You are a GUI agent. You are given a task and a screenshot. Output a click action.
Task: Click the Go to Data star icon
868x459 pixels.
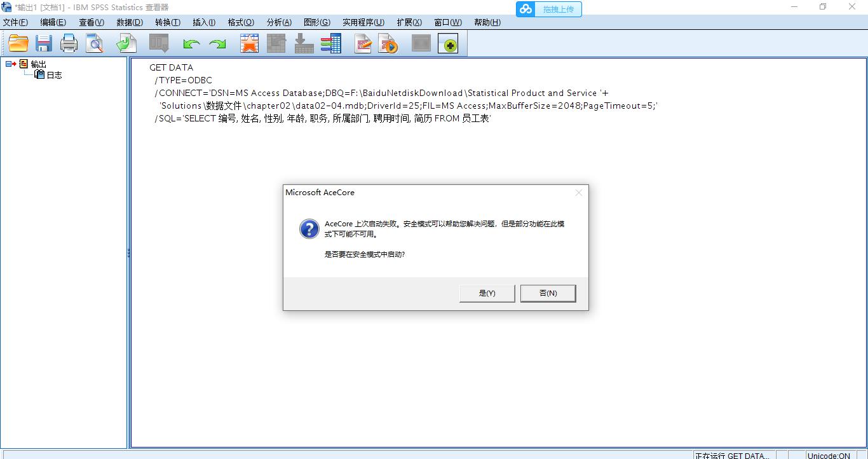(249, 43)
